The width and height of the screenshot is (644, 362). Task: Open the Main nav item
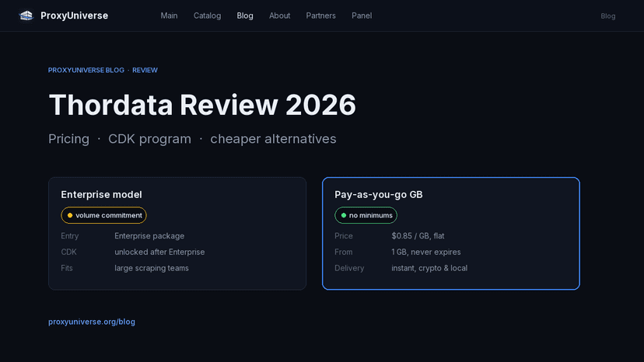click(x=170, y=16)
